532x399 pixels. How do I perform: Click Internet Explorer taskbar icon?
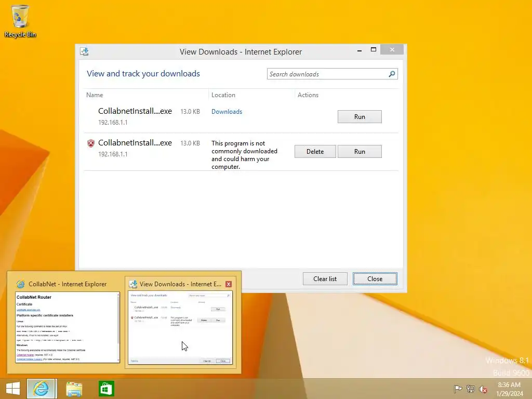coord(42,389)
